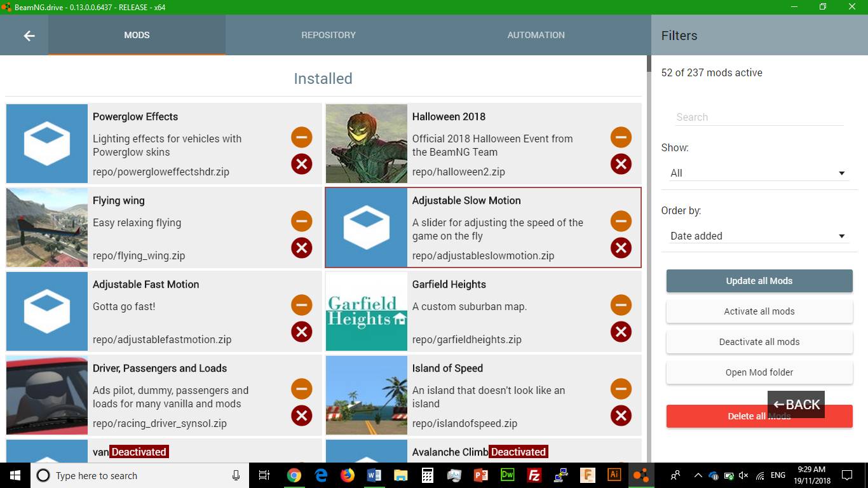Image resolution: width=868 pixels, height=488 pixels.
Task: Deactivate the Garfield Heights mod
Action: pyautogui.click(x=621, y=305)
